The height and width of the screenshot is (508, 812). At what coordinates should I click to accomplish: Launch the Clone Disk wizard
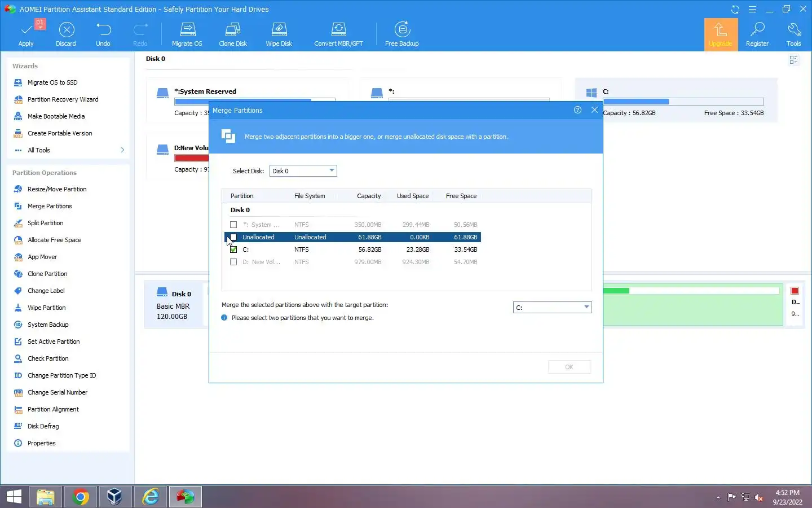click(x=233, y=34)
